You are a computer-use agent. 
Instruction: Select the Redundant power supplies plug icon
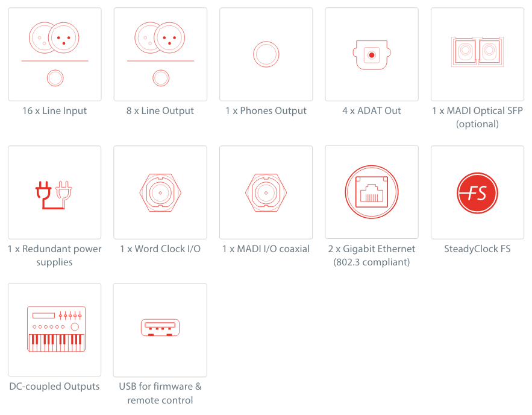[x=54, y=195]
